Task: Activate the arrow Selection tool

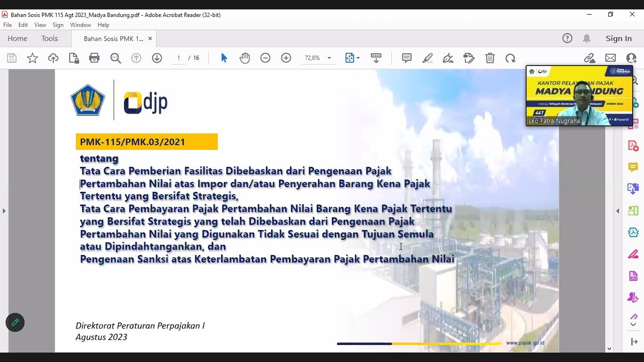Action: 224,58
